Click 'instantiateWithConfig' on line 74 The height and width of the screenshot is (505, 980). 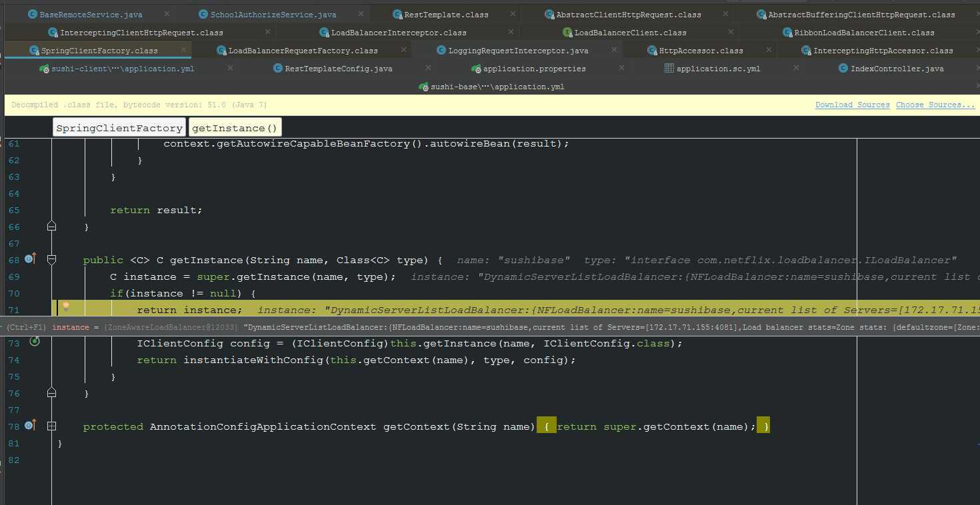(x=253, y=360)
